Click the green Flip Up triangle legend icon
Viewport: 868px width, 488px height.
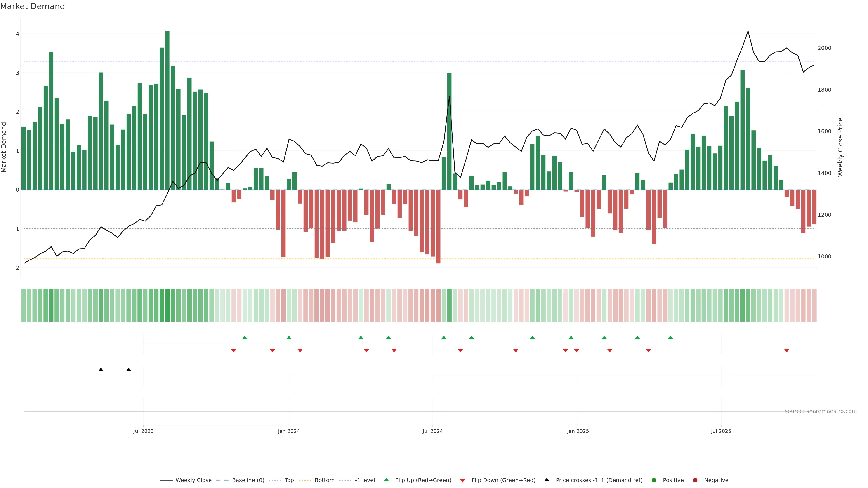coord(387,480)
